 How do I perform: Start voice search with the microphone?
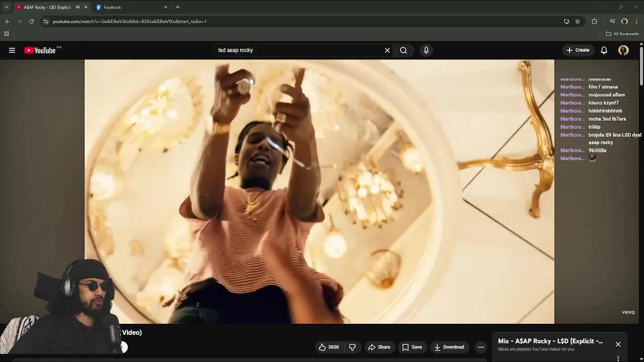click(x=426, y=50)
